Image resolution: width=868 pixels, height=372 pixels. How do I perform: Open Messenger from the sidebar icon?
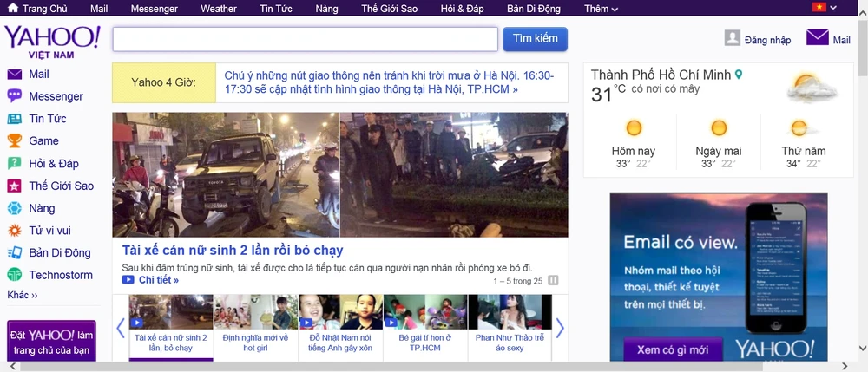click(x=15, y=96)
